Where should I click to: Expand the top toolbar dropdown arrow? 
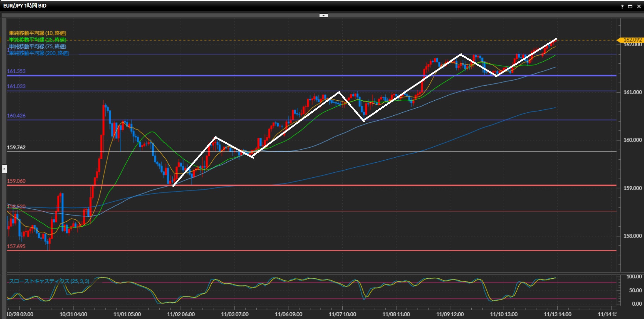(323, 15)
